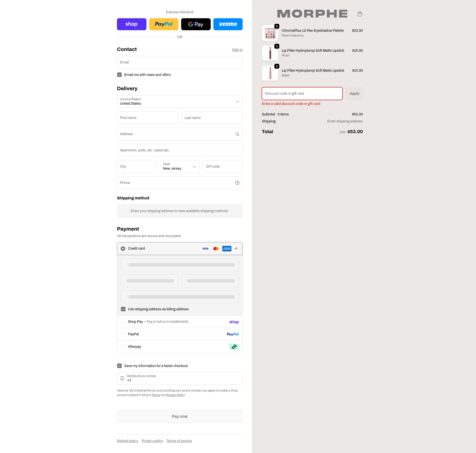Focus the Discount code or gift card field

tap(302, 93)
